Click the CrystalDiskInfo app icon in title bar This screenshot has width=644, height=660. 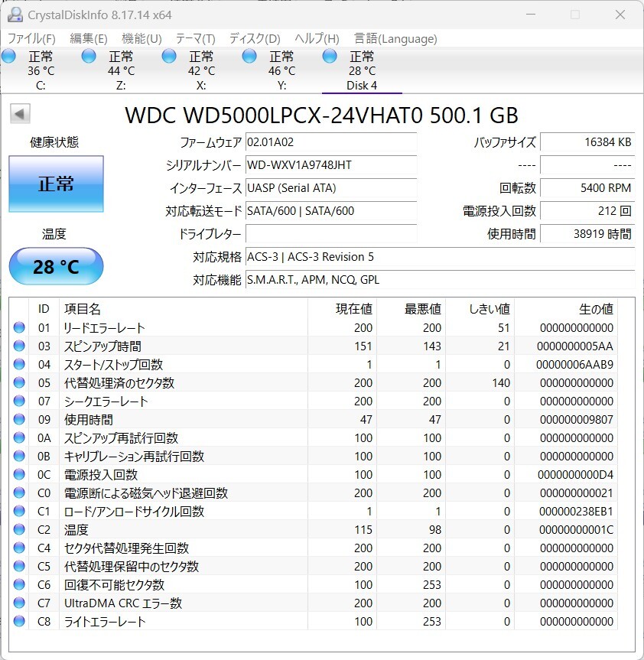15,15
